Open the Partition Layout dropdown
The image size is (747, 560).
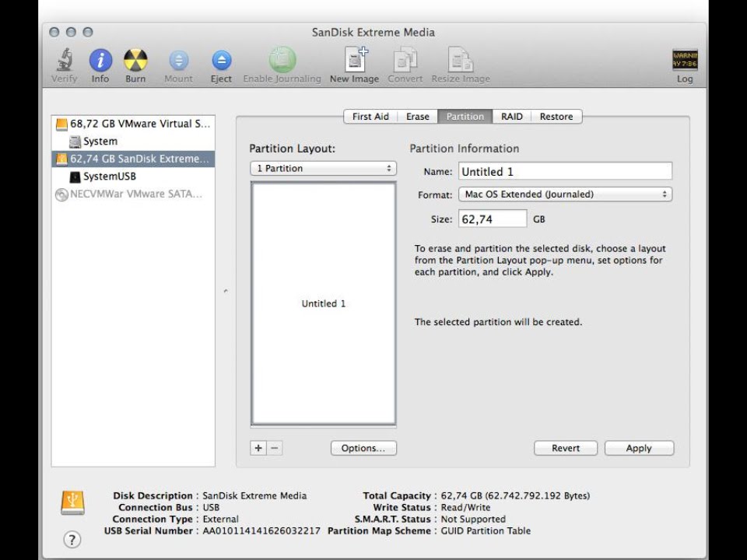point(324,169)
